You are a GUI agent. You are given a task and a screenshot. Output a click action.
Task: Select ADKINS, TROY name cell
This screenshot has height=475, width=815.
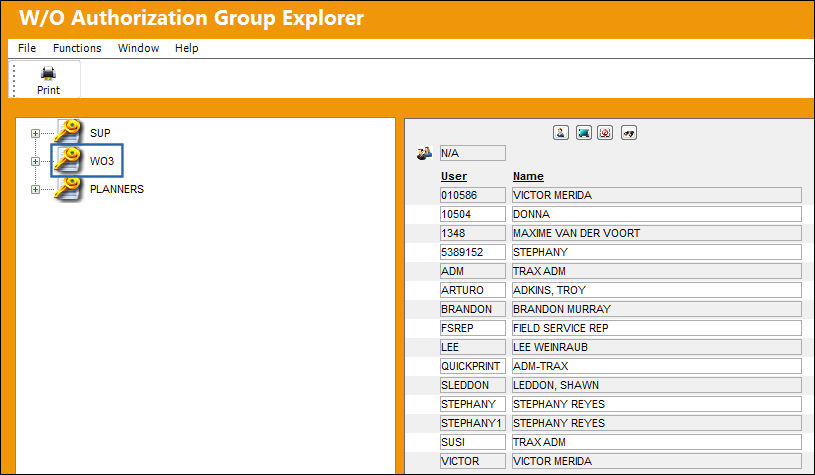656,290
